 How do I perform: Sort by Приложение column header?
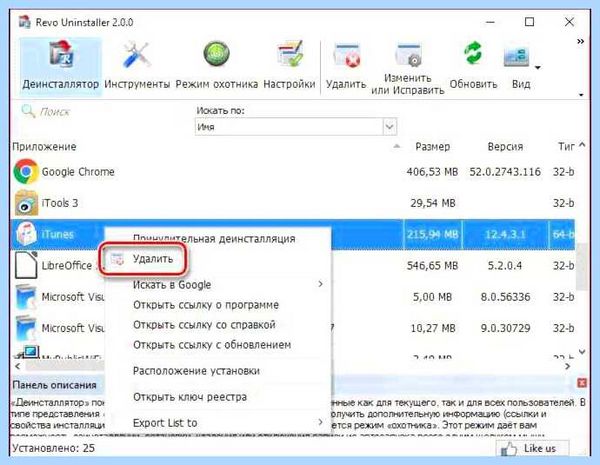[44, 147]
